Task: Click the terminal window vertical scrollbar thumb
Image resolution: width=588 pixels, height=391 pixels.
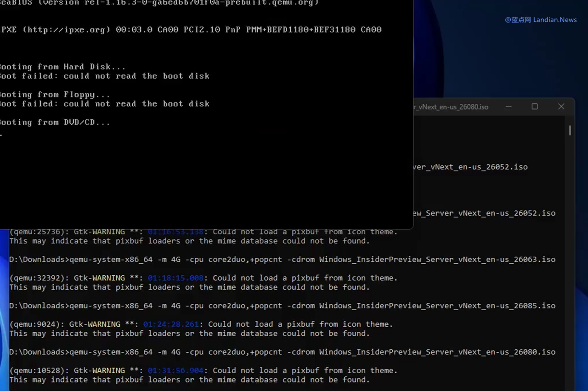Action: (570, 130)
